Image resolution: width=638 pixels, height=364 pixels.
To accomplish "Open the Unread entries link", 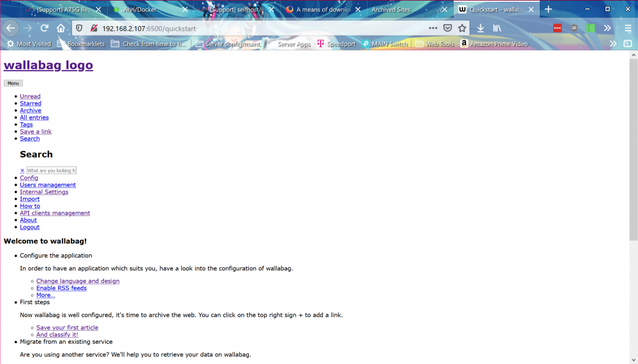I will [x=30, y=96].
